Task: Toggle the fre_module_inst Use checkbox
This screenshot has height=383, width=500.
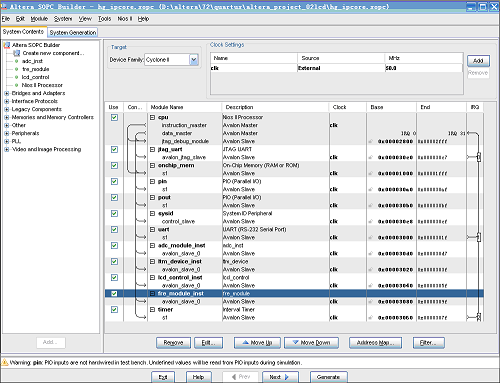Action: pos(114,293)
